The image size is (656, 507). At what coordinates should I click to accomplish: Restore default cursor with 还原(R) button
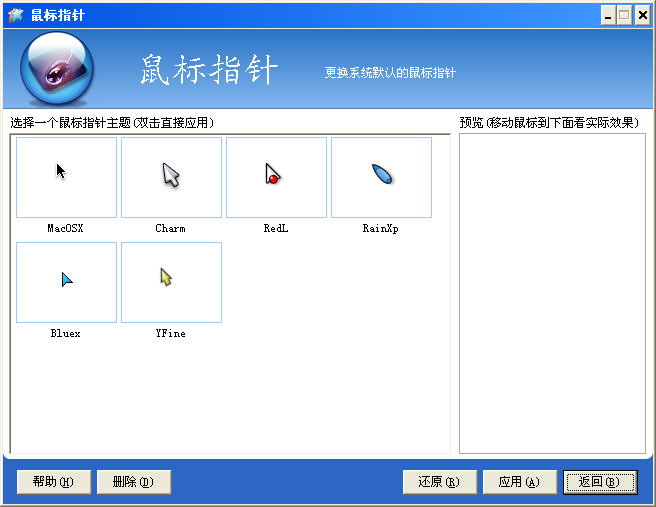[439, 482]
